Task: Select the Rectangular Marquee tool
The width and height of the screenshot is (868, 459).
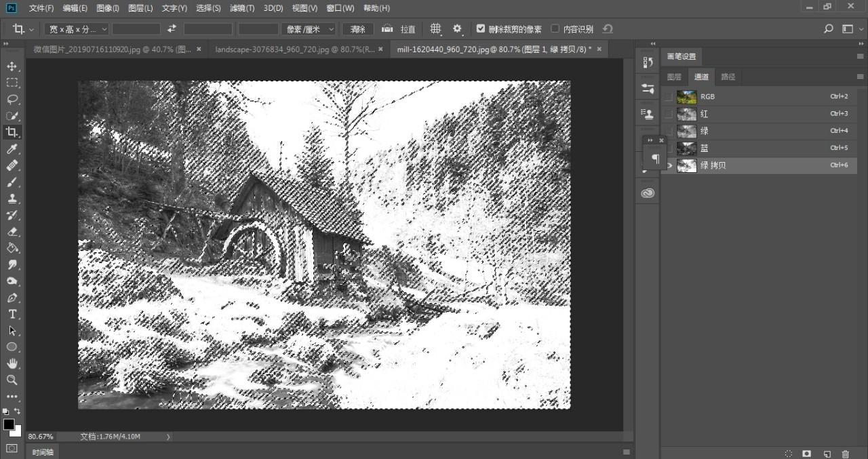Action: click(12, 83)
